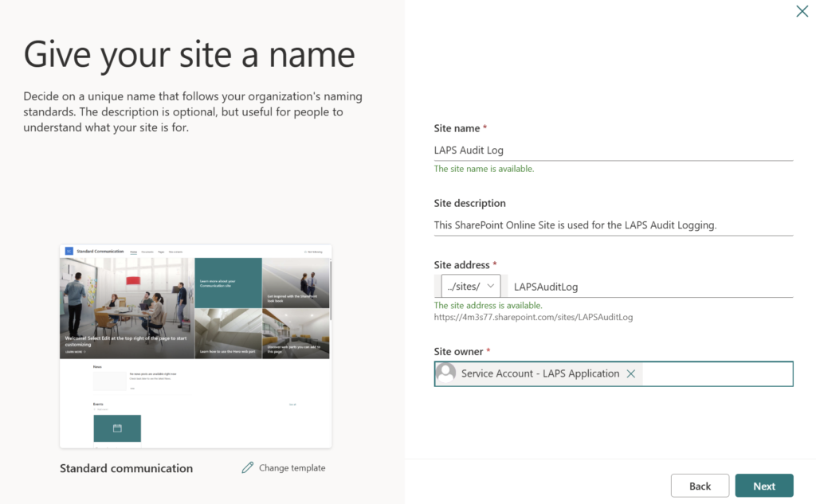The width and height of the screenshot is (816, 504).
Task: Remove Service Account owner with the X icon
Action: pos(631,373)
